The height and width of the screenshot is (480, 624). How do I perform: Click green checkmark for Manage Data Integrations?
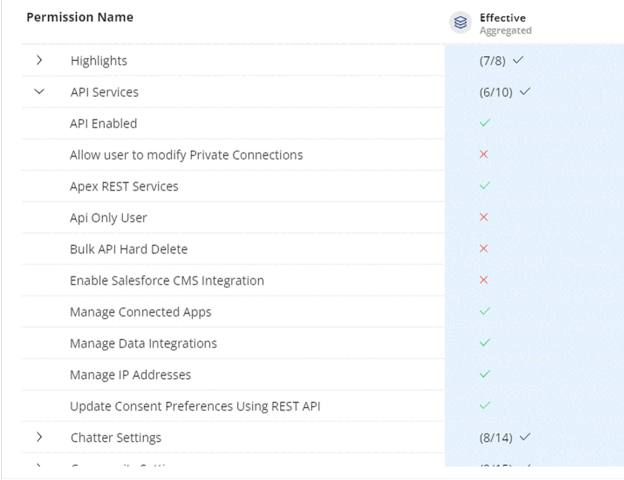pyautogui.click(x=484, y=343)
